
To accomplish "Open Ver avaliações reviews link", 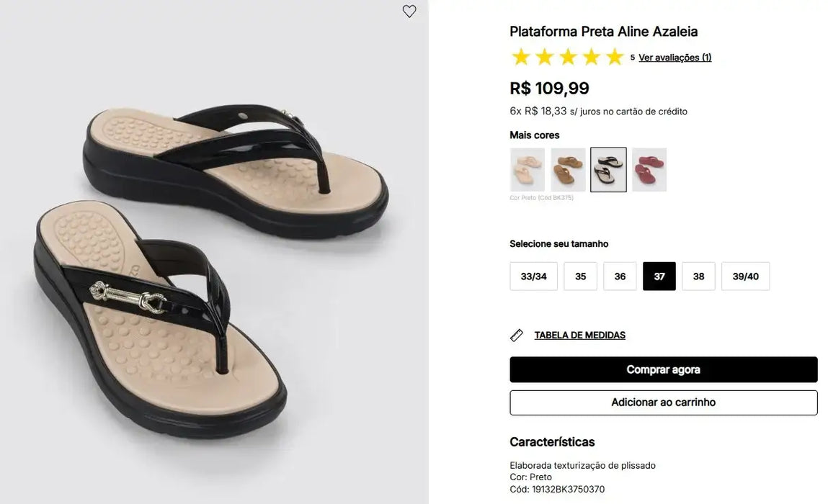I will click(x=675, y=58).
